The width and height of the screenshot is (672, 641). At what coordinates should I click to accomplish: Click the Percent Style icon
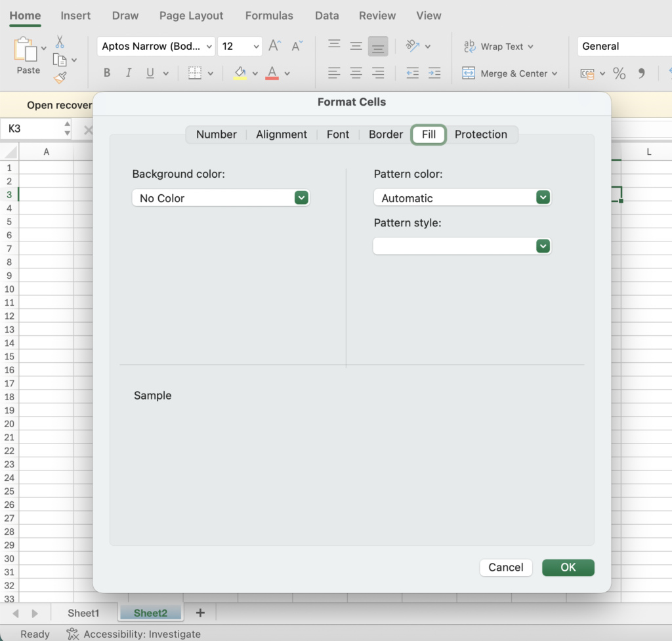click(x=619, y=73)
